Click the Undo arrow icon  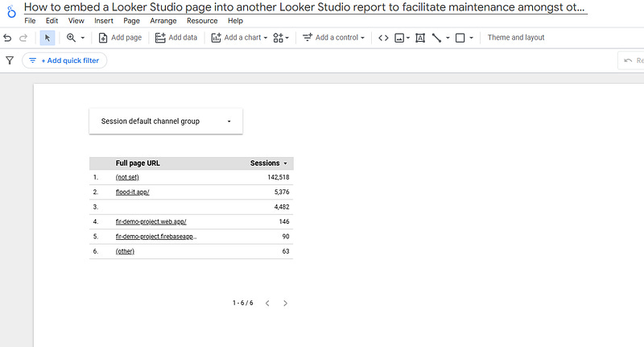(x=7, y=38)
